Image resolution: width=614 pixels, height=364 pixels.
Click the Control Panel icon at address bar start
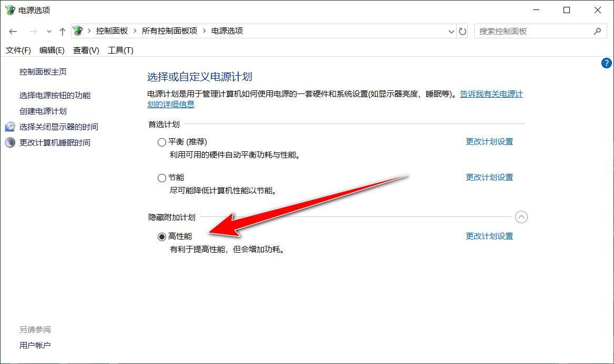pyautogui.click(x=78, y=31)
